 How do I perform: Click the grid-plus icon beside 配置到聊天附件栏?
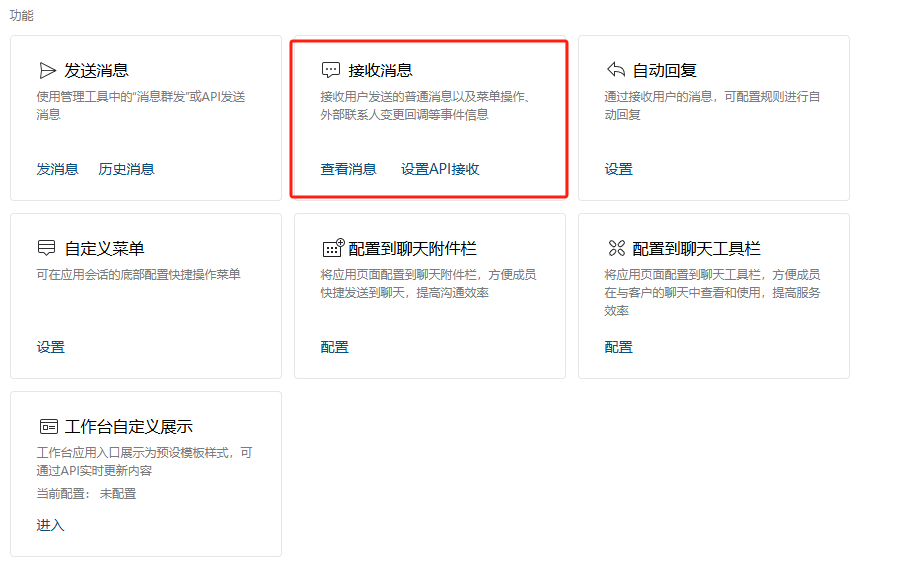[333, 248]
